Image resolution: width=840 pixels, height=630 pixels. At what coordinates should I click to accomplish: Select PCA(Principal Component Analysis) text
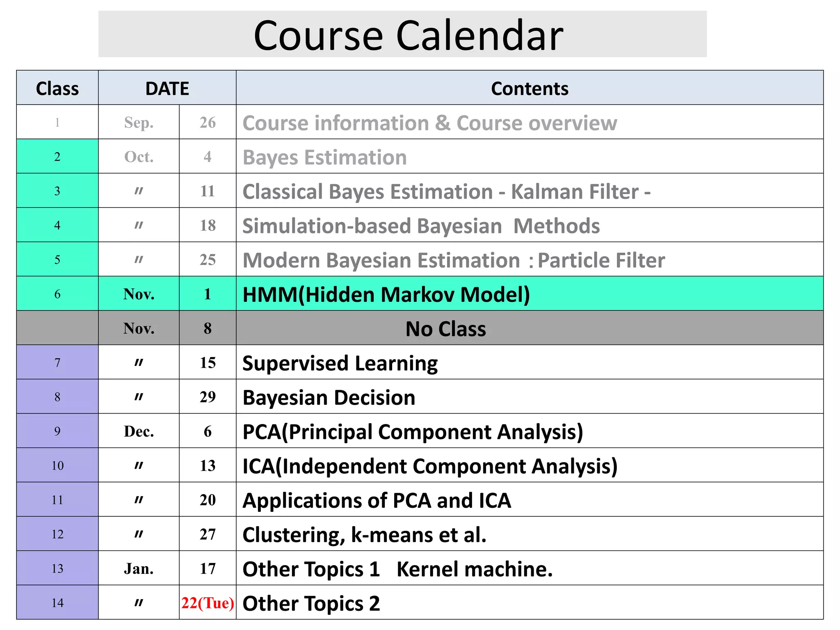click(413, 432)
